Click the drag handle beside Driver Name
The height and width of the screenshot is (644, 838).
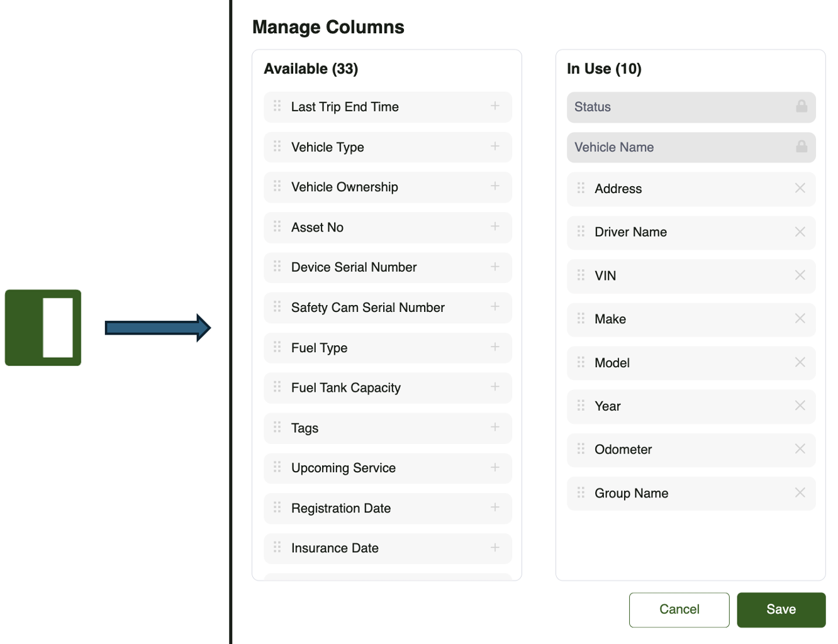pos(581,231)
